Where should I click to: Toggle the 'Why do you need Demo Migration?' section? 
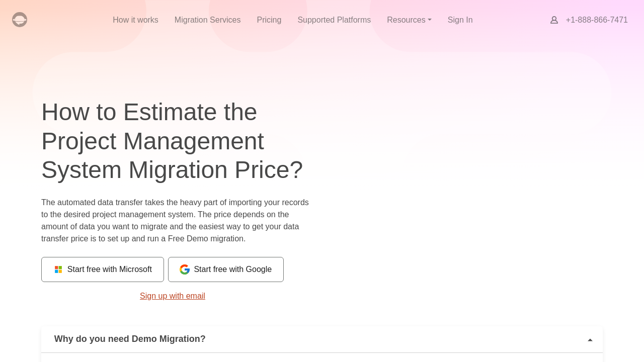tap(130, 339)
